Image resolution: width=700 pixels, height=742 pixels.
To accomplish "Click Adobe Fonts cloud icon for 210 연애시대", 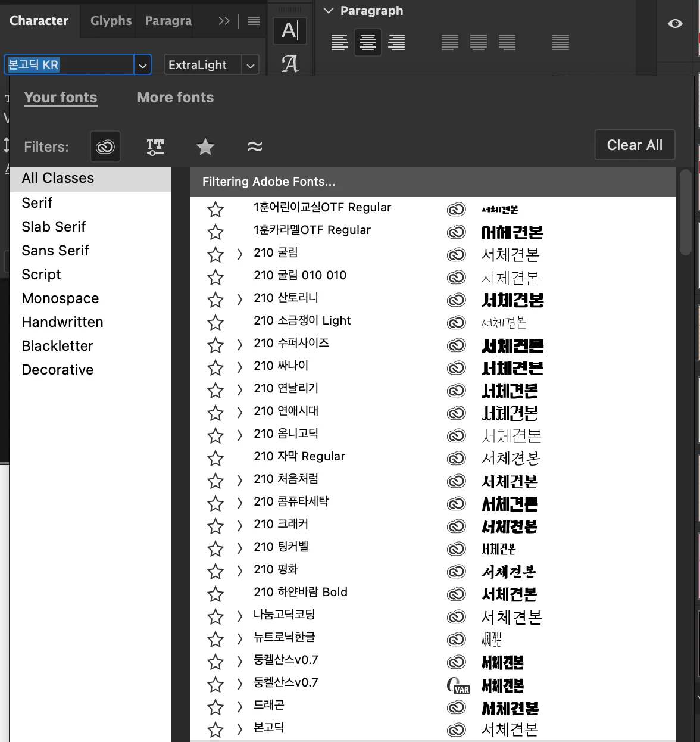I will tap(456, 413).
